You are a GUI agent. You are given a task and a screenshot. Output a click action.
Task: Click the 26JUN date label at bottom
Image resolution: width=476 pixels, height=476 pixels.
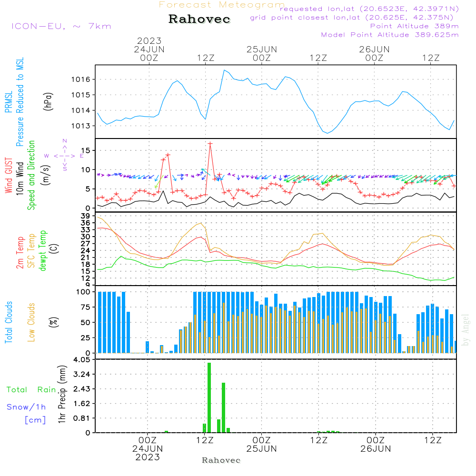(x=375, y=449)
